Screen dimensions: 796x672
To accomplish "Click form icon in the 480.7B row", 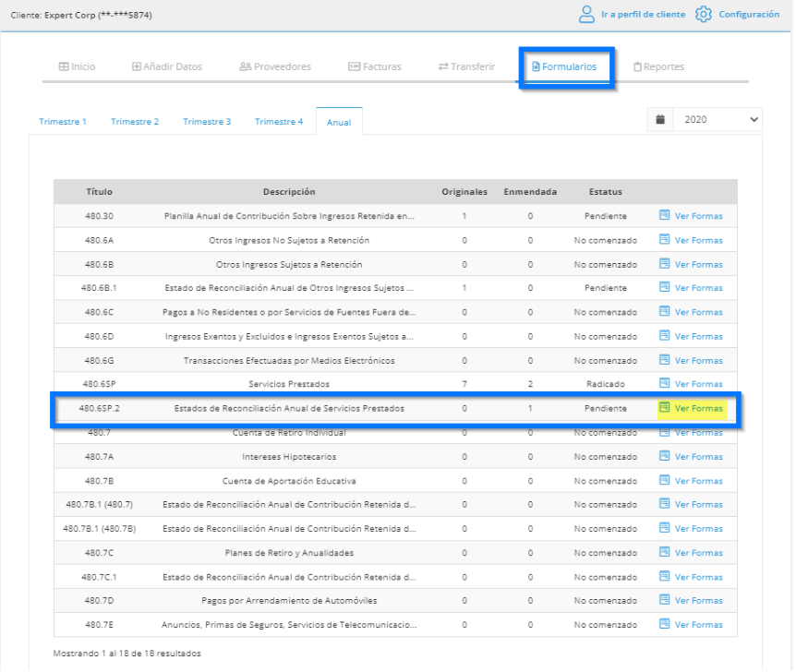I will coord(667,480).
